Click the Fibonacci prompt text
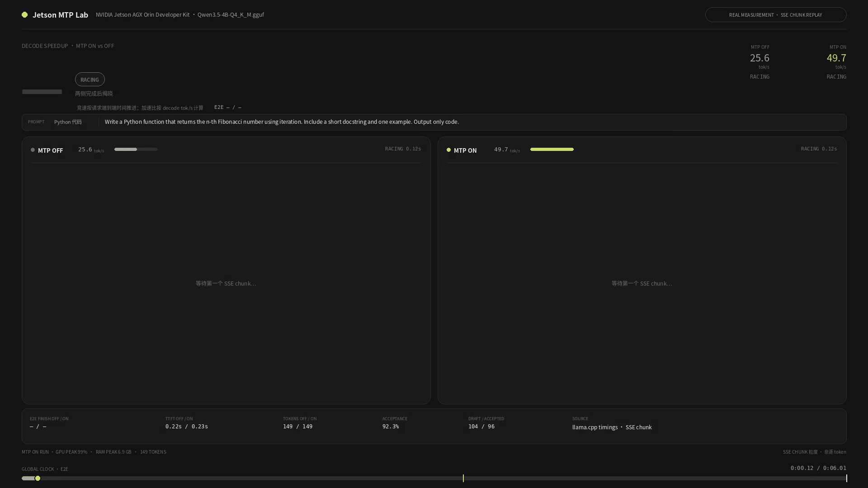The width and height of the screenshot is (868, 488). point(282,122)
